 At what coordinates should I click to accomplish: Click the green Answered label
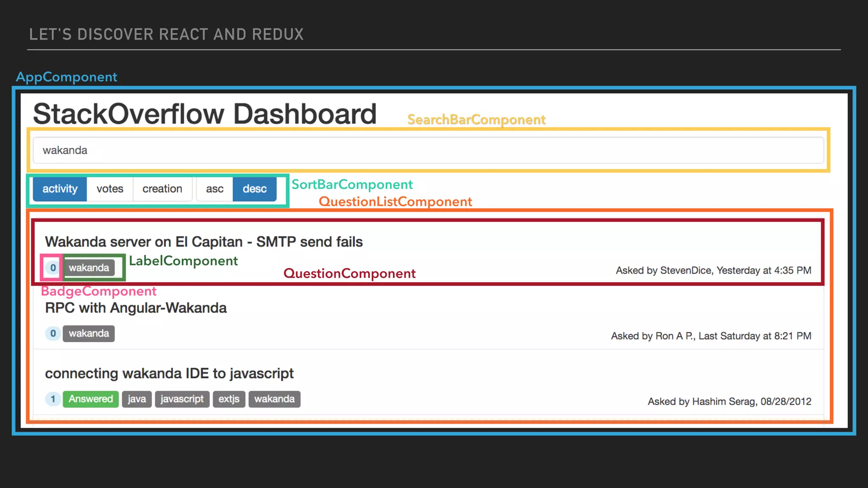[91, 399]
